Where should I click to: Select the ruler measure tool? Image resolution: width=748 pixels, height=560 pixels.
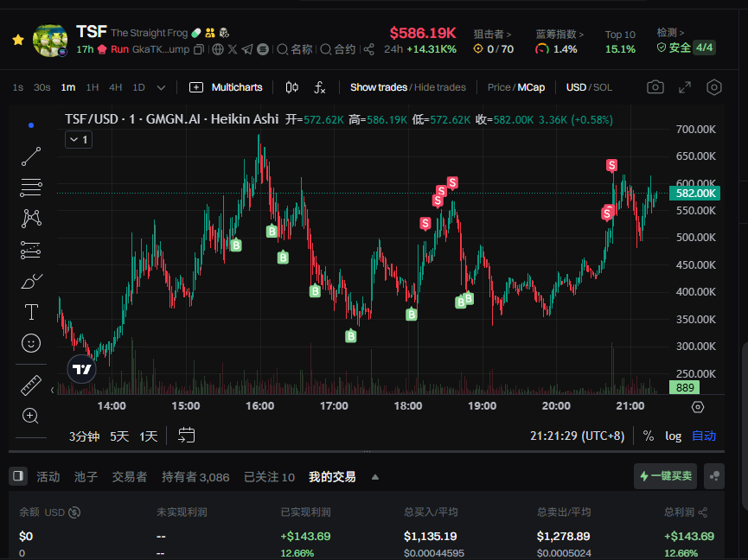[31, 385]
